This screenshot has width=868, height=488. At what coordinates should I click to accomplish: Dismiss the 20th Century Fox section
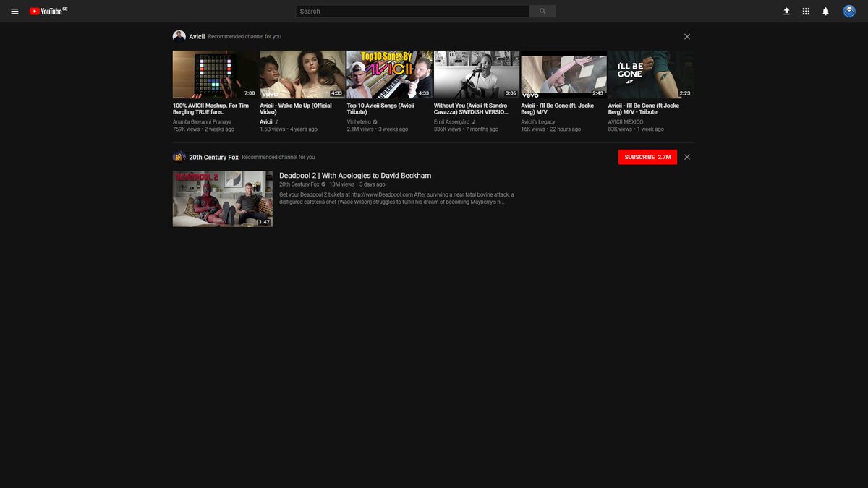687,157
